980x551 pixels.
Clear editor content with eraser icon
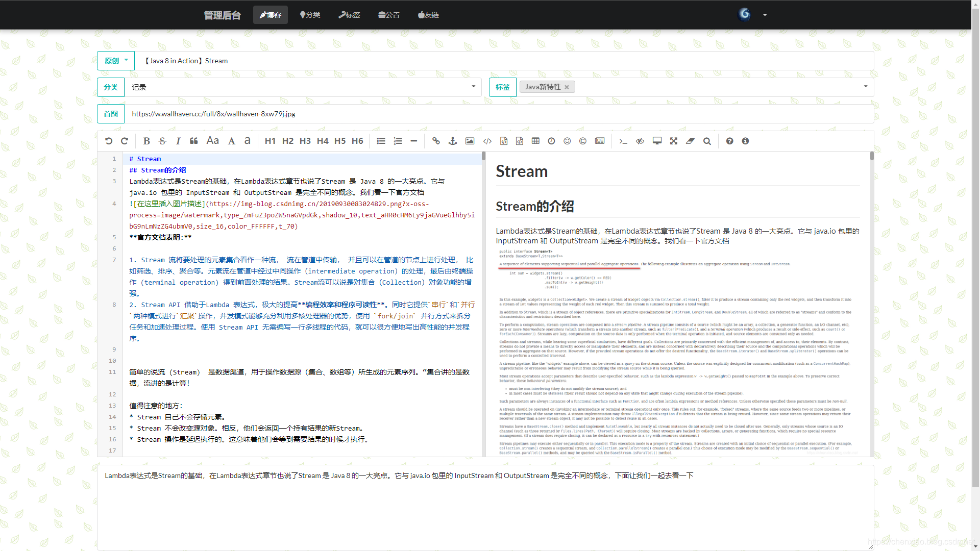pos(690,141)
